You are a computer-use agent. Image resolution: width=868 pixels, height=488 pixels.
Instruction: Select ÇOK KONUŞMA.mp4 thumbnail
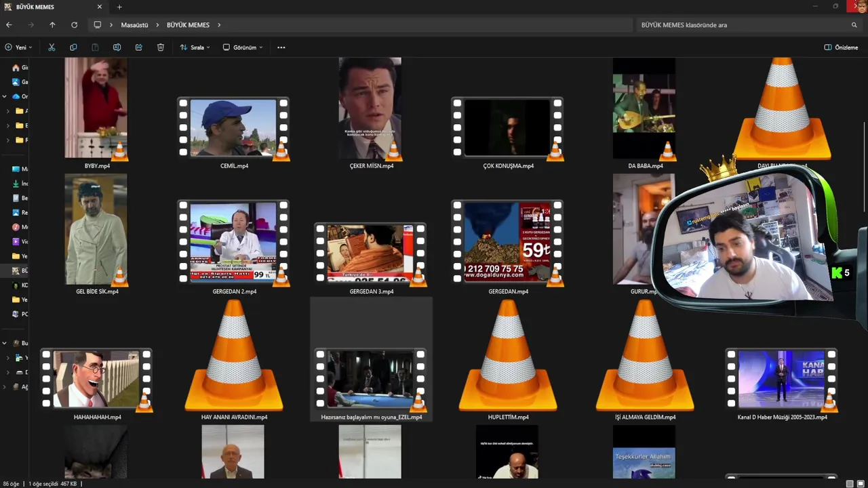click(508, 127)
